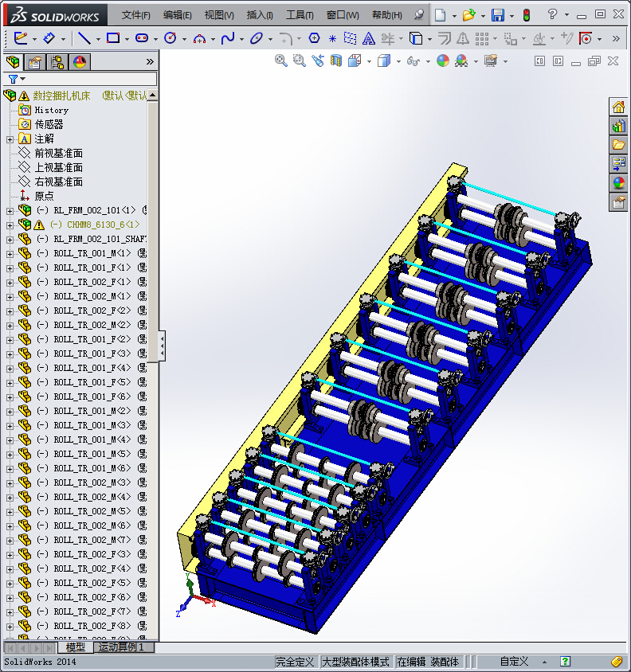Select the Offset Entities tool

click(445, 38)
